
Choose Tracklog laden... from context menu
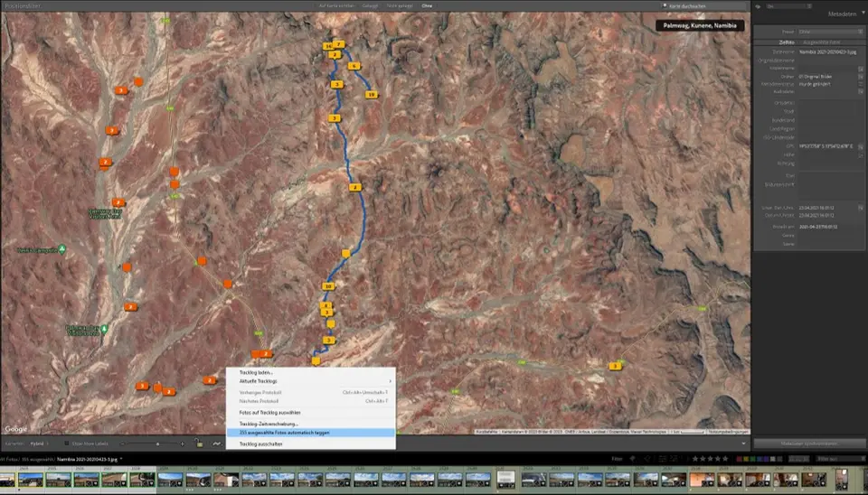256,373
